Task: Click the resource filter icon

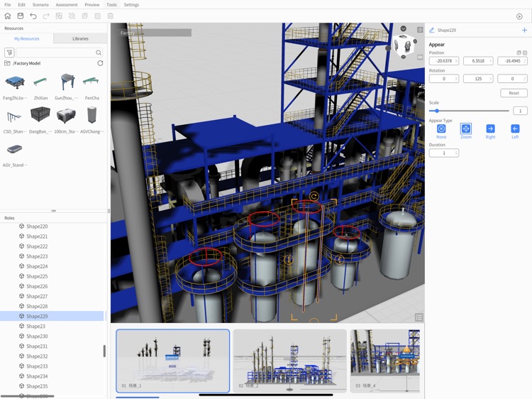Action: click(x=9, y=53)
